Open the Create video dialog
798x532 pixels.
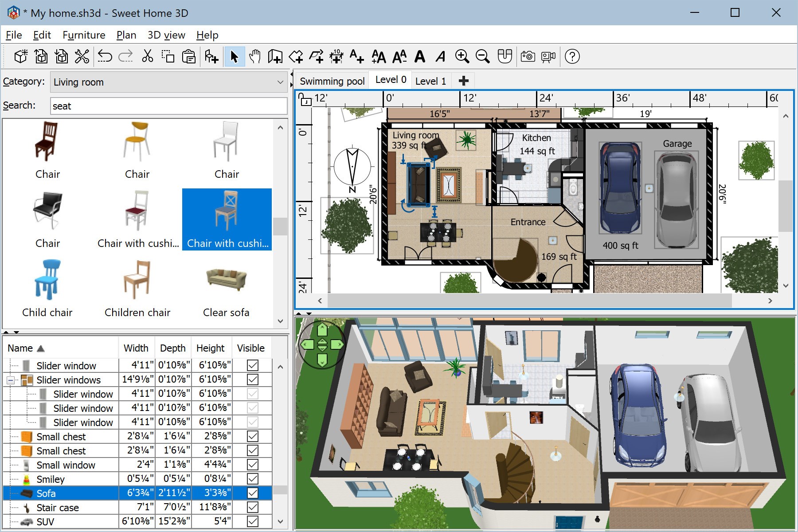pos(548,56)
